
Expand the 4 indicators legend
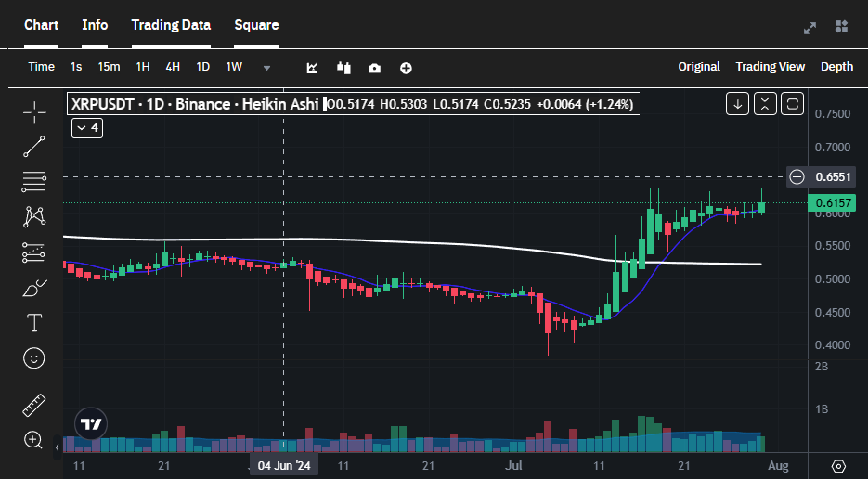[x=87, y=128]
